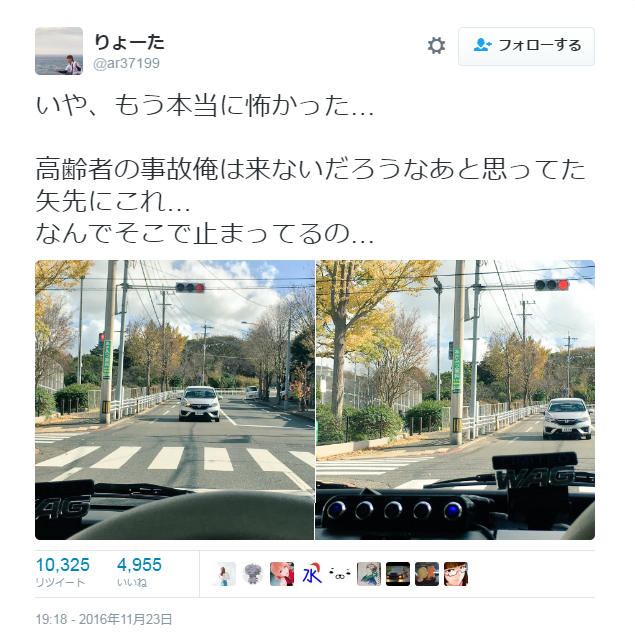The width and height of the screenshot is (635, 638).
Task: Open the green-haired illustration avatar
Action: [369, 574]
